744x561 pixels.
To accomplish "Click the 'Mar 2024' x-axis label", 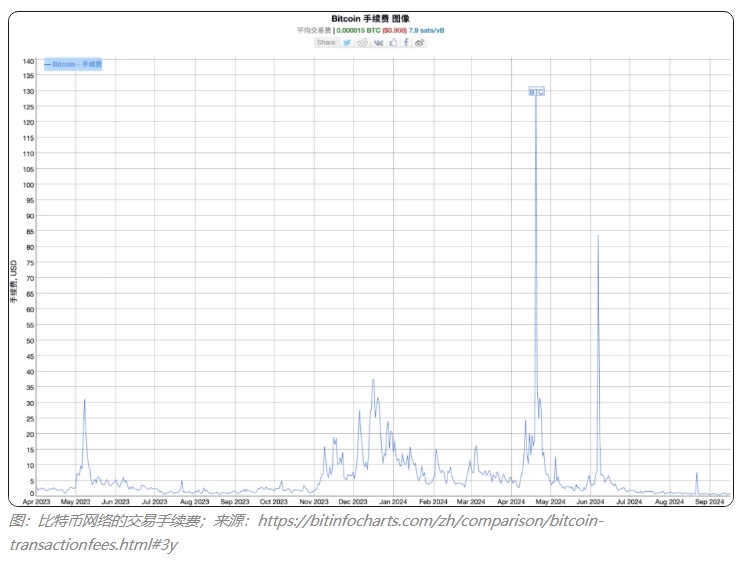I will coord(471,501).
